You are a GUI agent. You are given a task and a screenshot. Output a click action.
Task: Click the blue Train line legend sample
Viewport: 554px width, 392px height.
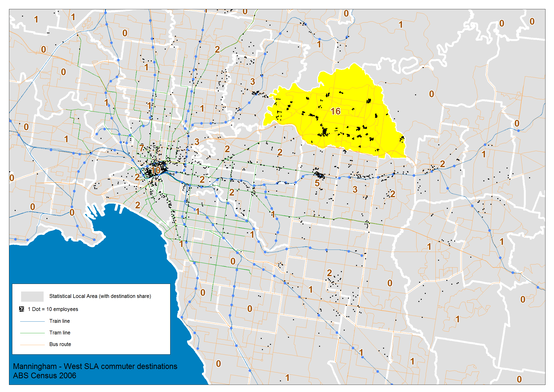(x=32, y=322)
